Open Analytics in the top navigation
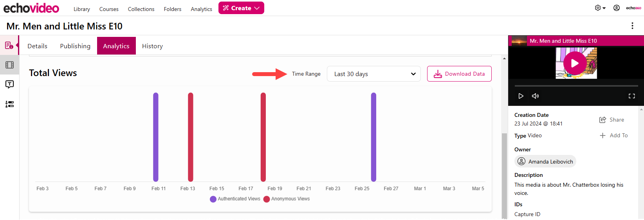 [201, 9]
